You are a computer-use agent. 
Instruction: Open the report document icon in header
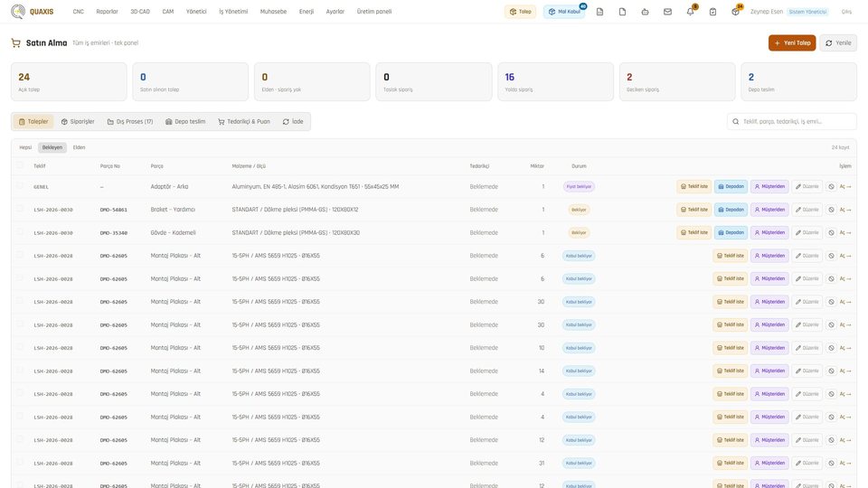tap(599, 12)
